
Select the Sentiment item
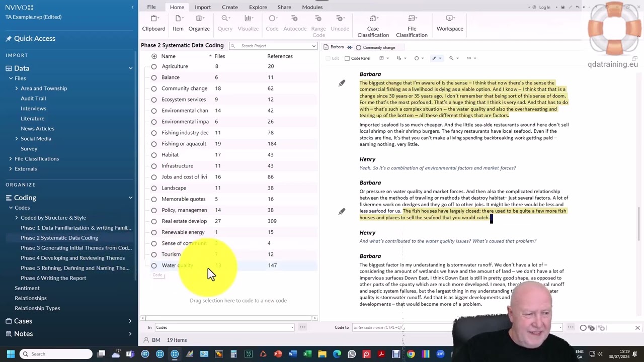(27, 288)
